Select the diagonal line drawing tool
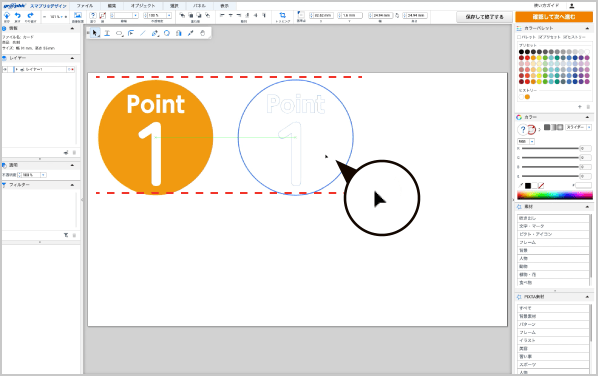Viewport: 598px width, 376px height. coord(143,33)
